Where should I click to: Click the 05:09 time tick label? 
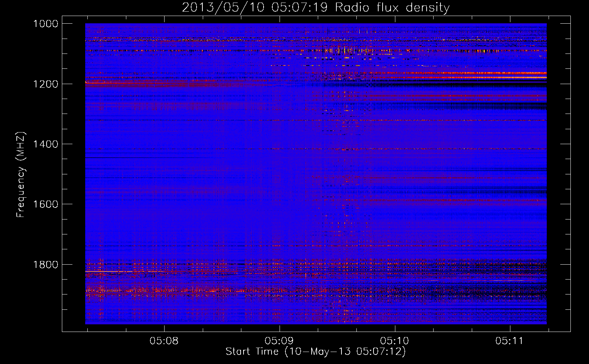279,341
